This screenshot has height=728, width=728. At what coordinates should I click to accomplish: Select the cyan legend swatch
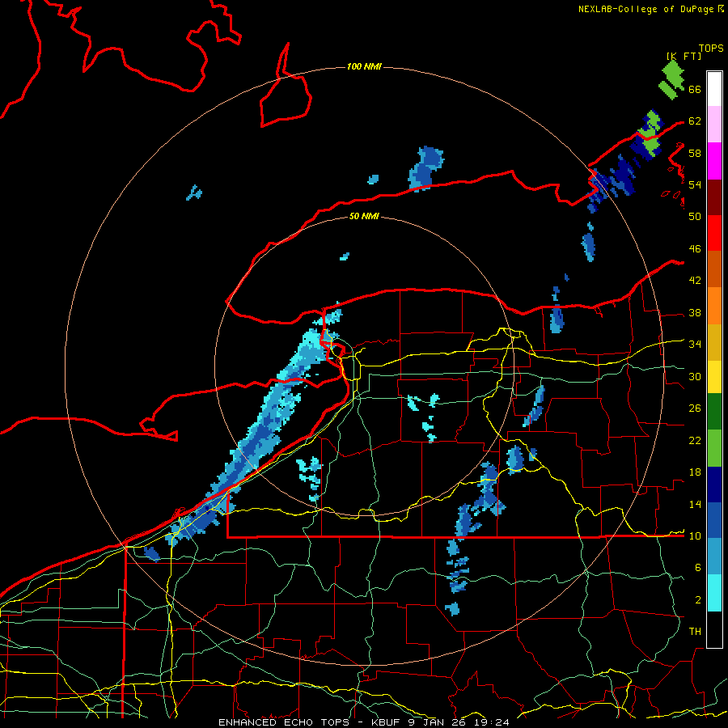[714, 593]
